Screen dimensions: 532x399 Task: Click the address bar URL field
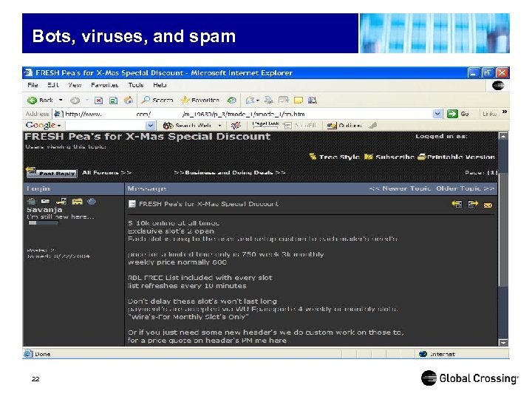point(242,114)
